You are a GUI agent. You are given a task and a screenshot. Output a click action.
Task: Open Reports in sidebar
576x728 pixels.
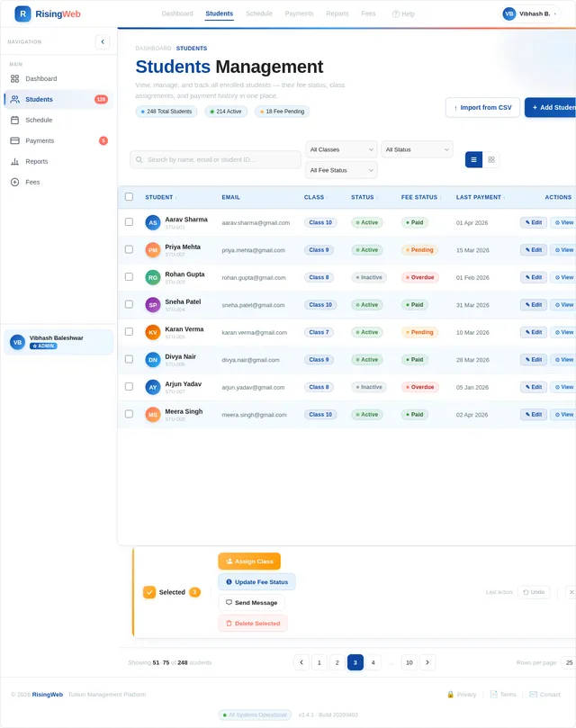pyautogui.click(x=37, y=161)
